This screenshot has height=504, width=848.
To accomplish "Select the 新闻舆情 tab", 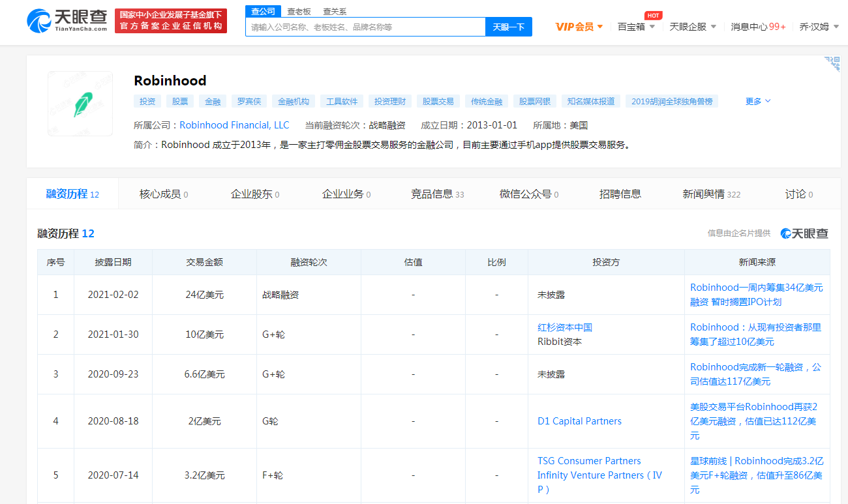I will 712,194.
